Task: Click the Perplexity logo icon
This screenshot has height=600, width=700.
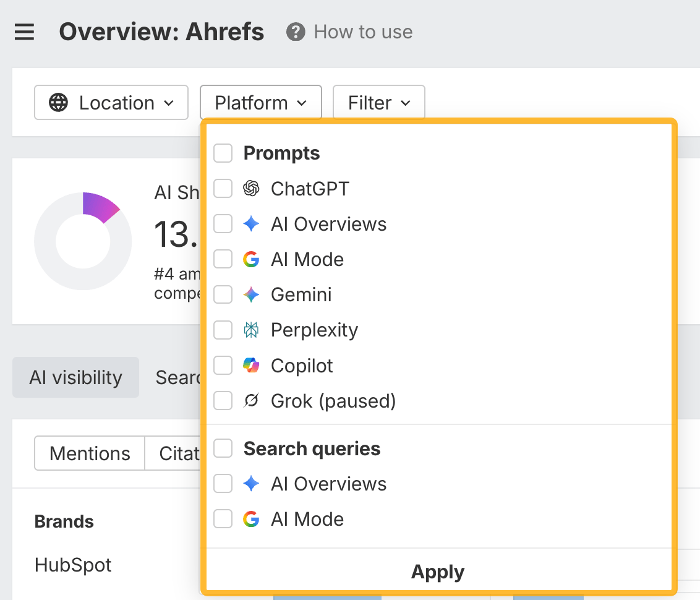Action: pyautogui.click(x=251, y=330)
